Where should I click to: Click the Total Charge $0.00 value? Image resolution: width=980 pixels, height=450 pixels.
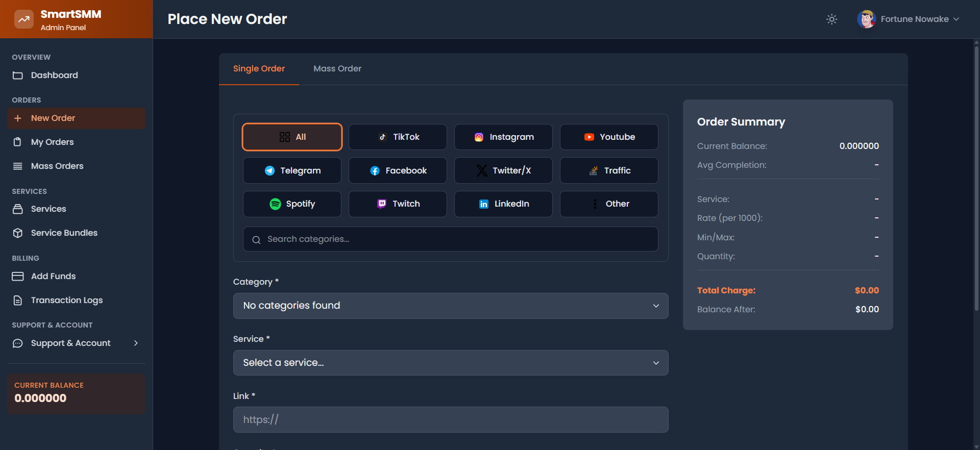tap(867, 291)
